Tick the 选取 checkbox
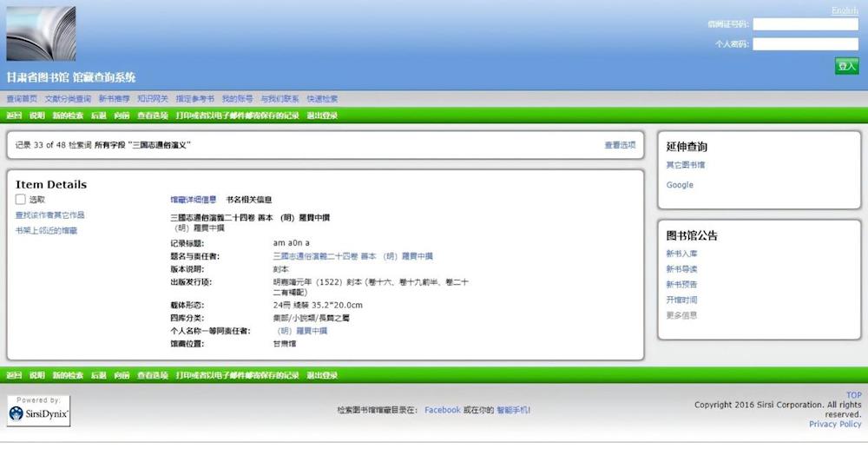868x462 pixels. coord(21,200)
